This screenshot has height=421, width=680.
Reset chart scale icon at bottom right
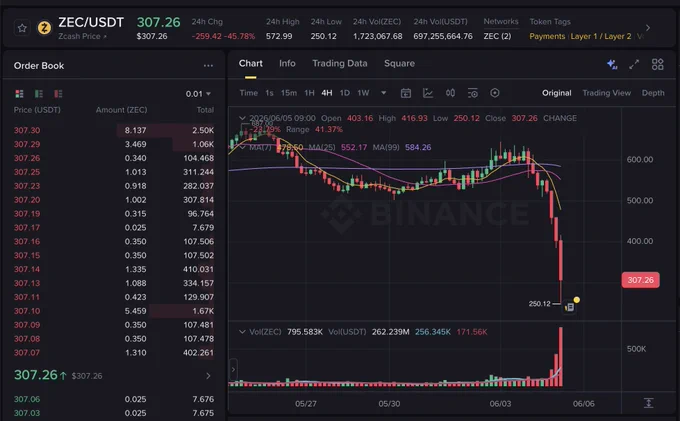(648, 403)
